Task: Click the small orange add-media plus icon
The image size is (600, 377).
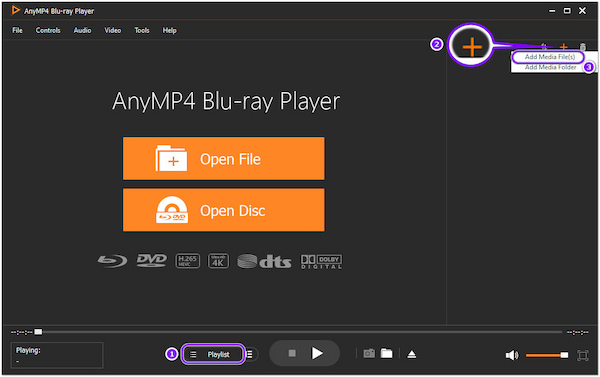Action: pyautogui.click(x=563, y=47)
